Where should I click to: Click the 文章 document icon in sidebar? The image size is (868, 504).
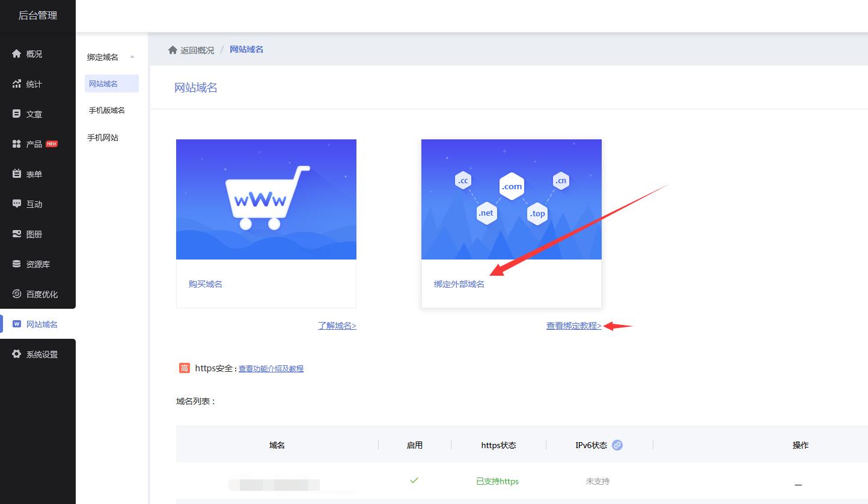tap(17, 114)
